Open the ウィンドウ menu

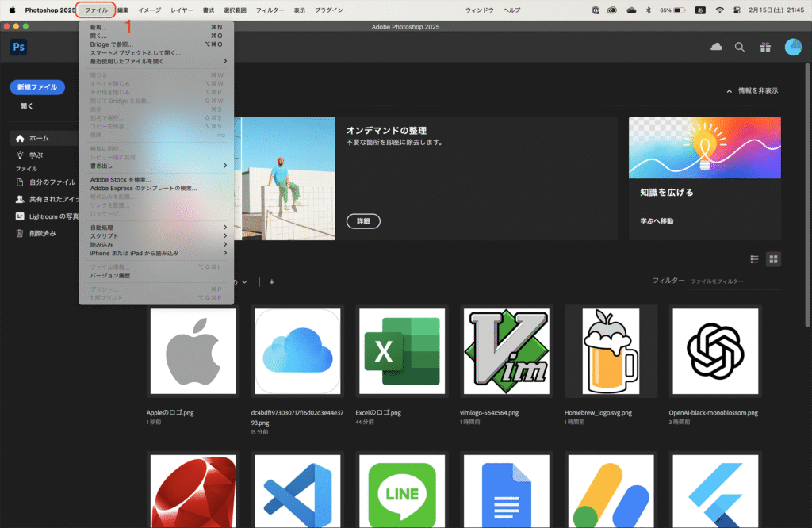click(x=479, y=10)
